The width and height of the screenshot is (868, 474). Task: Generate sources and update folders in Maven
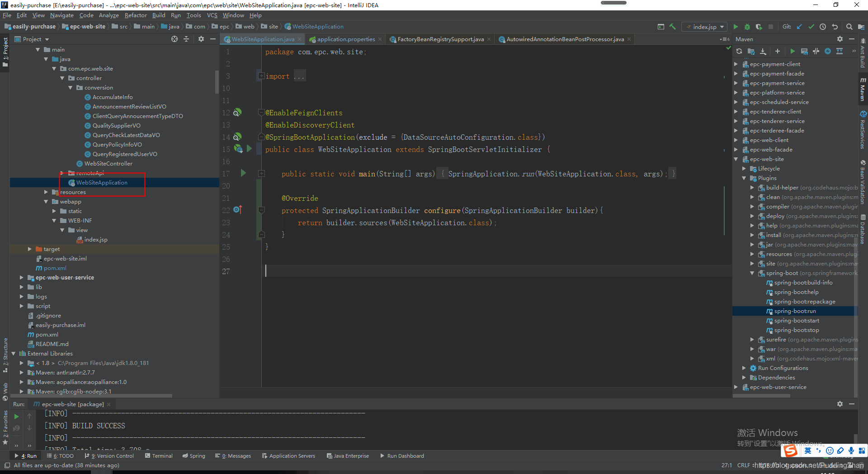point(751,51)
